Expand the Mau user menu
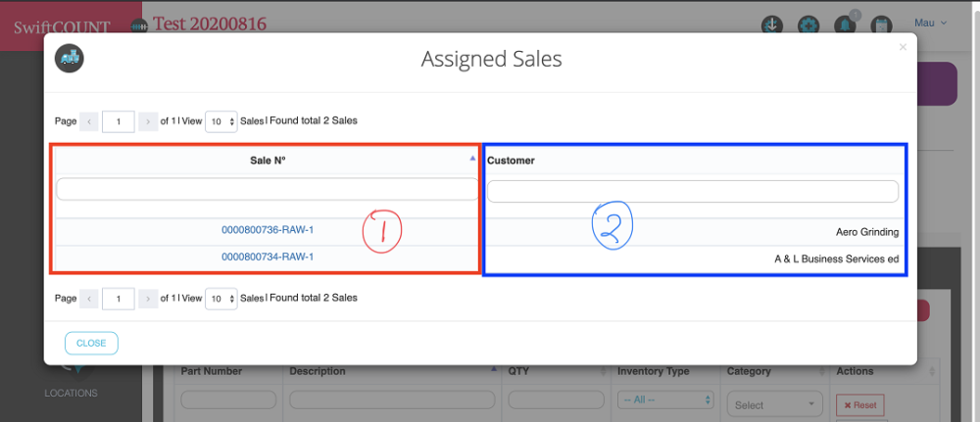 click(x=930, y=23)
